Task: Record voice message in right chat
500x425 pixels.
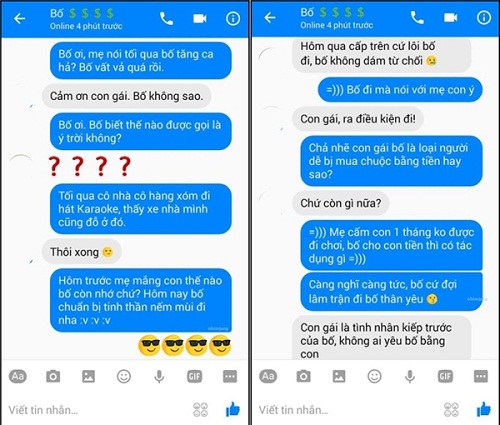Action: pyautogui.click(x=410, y=377)
